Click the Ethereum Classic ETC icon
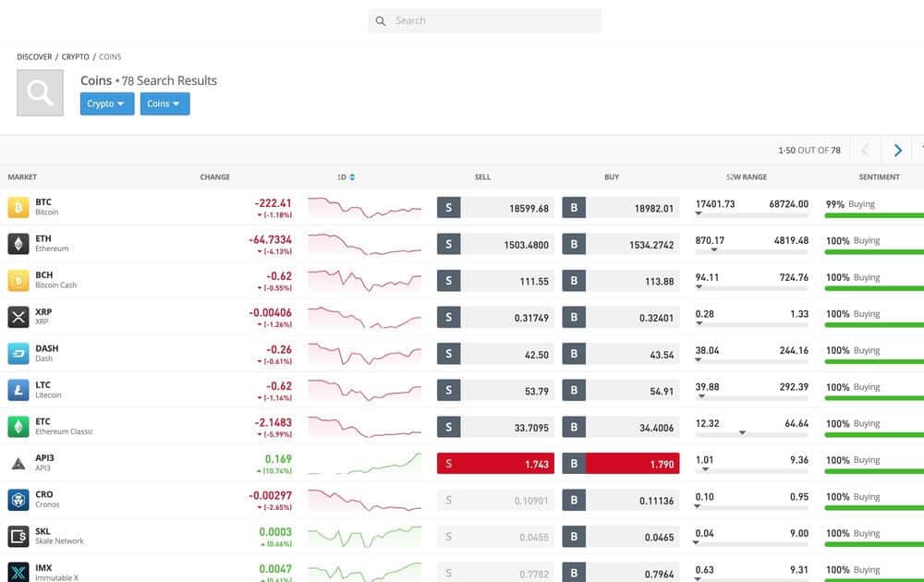Screen dimensions: 924x582 [18, 427]
